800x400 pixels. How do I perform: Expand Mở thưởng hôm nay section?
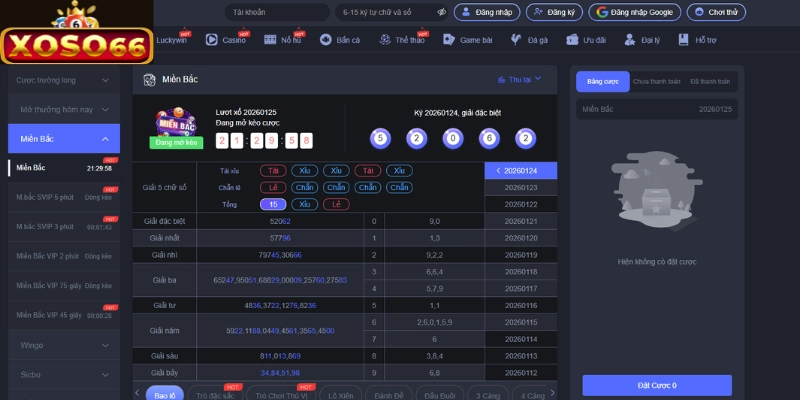(x=64, y=110)
